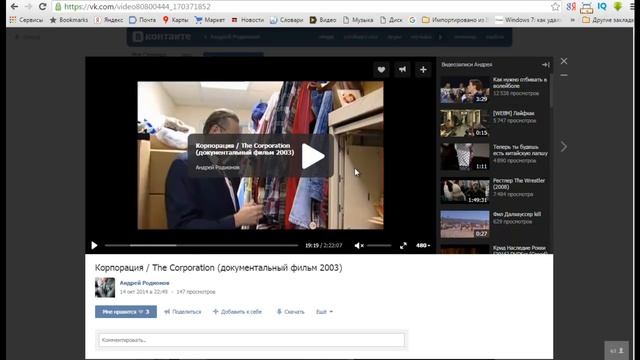Click the video title overlay text
This screenshot has width=640, height=360.
click(244, 149)
